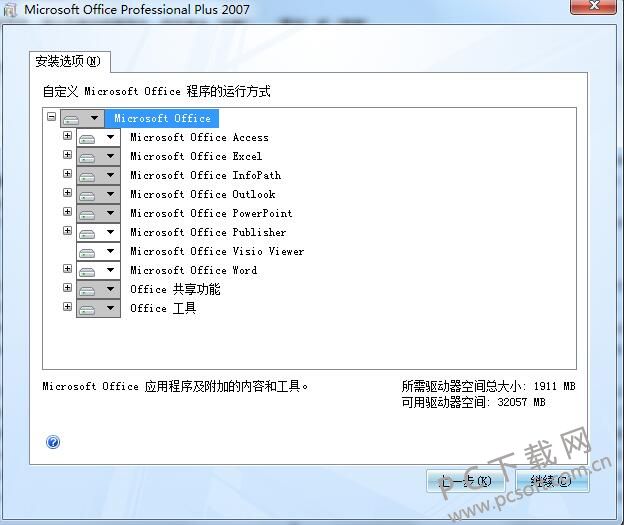Select Microsoft Office Publisher in the tree

click(x=208, y=232)
